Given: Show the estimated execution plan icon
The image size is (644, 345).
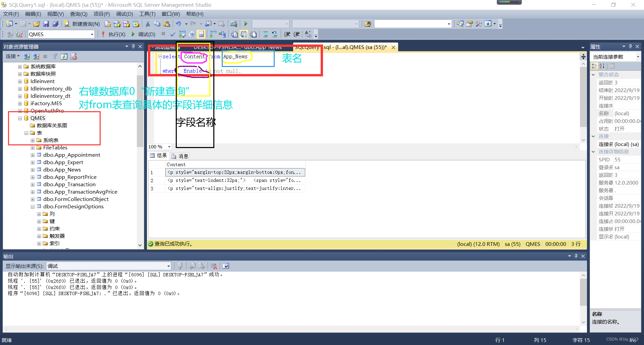Looking at the screenshot, I should pos(182,34).
